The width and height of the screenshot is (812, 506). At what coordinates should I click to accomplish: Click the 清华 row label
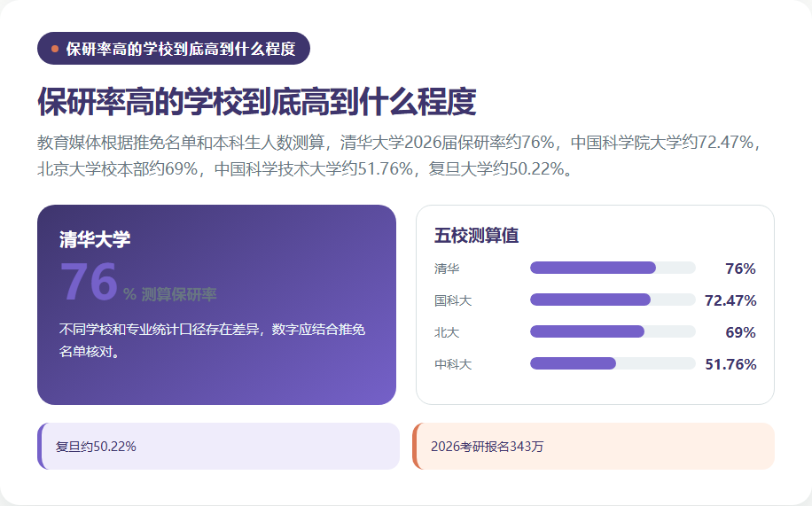(x=447, y=269)
